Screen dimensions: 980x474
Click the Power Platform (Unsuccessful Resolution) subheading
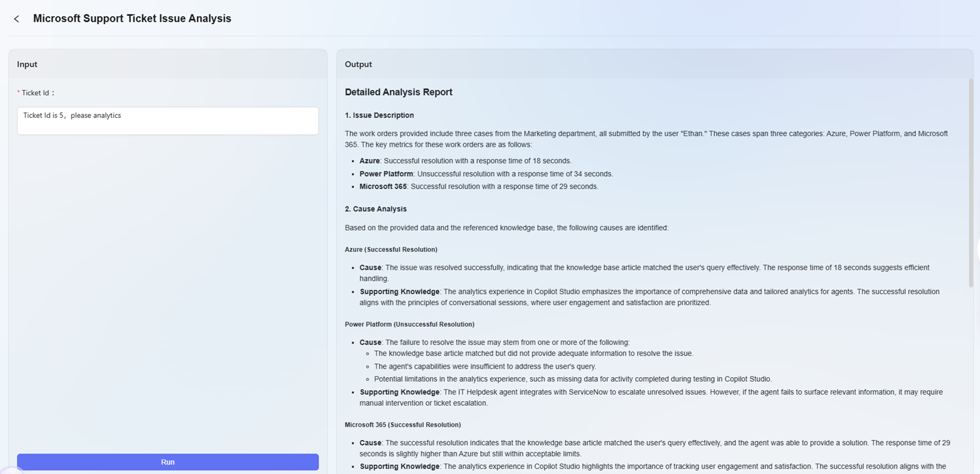[410, 324]
